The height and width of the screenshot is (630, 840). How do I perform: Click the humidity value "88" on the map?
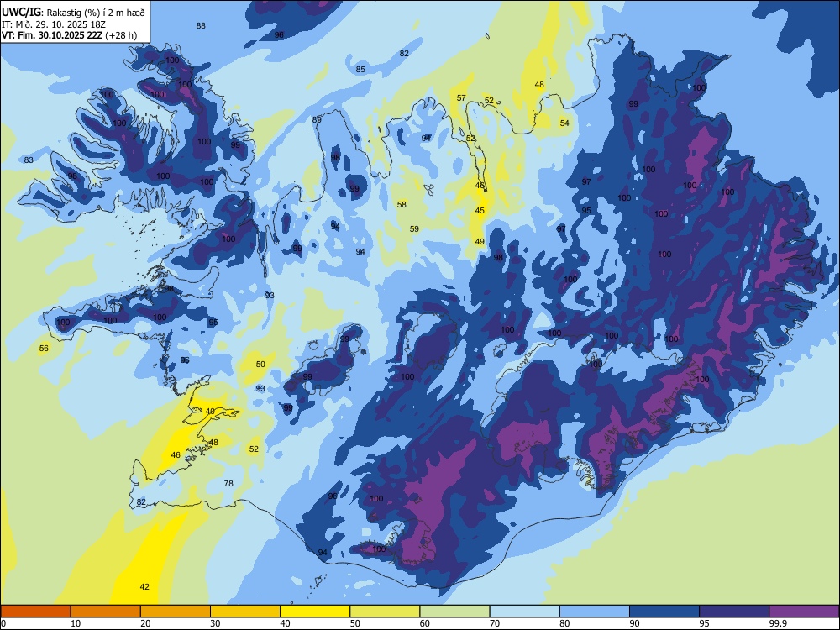click(201, 26)
